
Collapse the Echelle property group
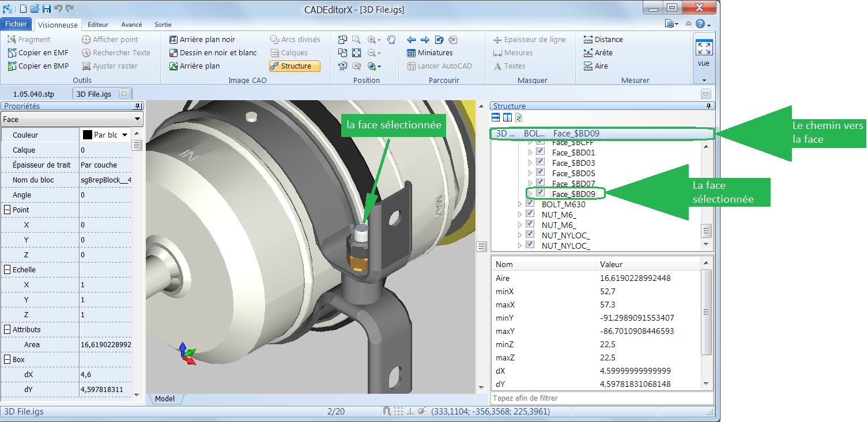[x=7, y=270]
